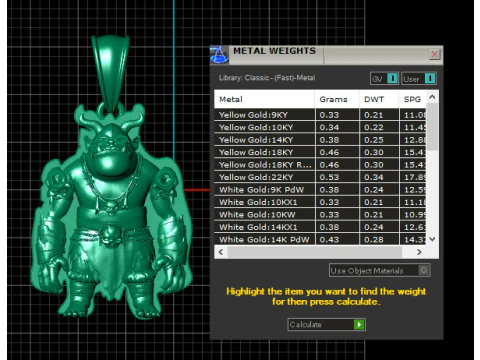Toggle Use Object Materials option
This screenshot has width=480, height=360.
(379, 270)
